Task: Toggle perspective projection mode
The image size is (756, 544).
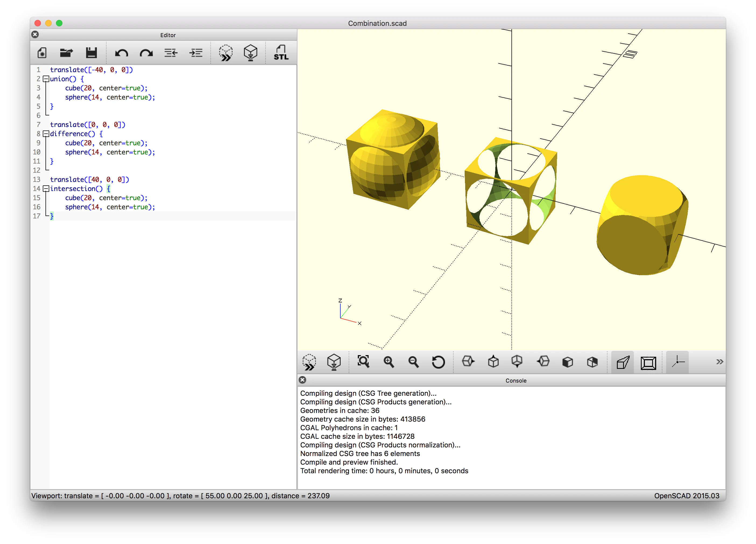Action: coord(623,362)
